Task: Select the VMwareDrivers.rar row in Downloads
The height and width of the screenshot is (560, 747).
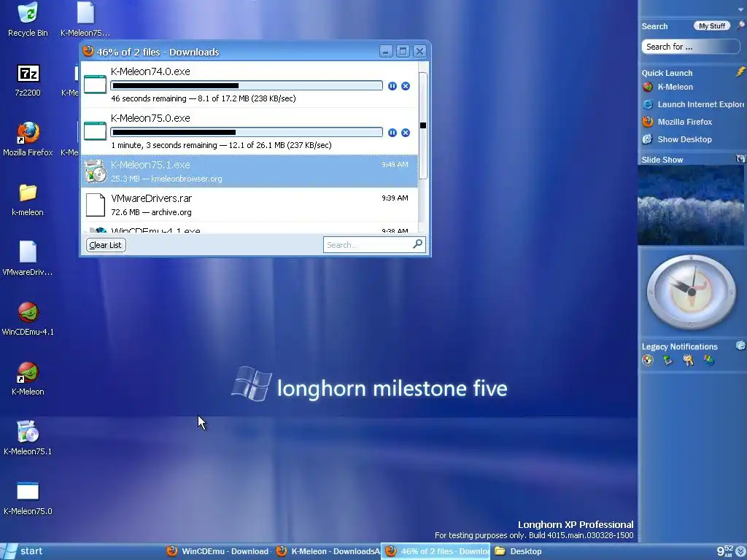Action: pos(249,205)
